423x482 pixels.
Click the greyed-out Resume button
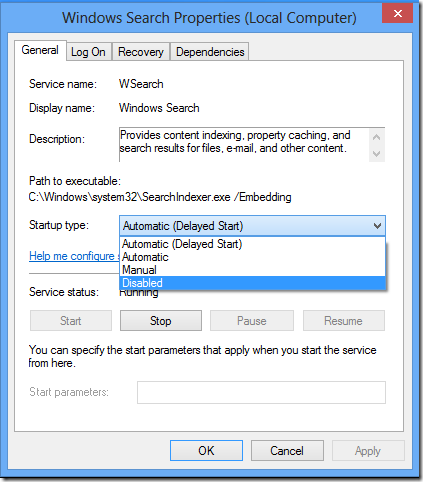(x=343, y=321)
